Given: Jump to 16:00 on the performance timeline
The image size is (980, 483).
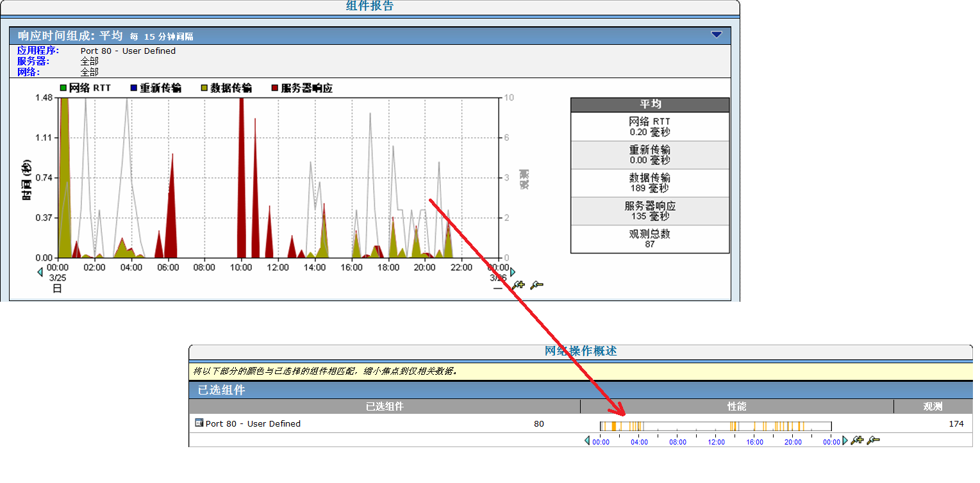Looking at the screenshot, I should (x=754, y=442).
